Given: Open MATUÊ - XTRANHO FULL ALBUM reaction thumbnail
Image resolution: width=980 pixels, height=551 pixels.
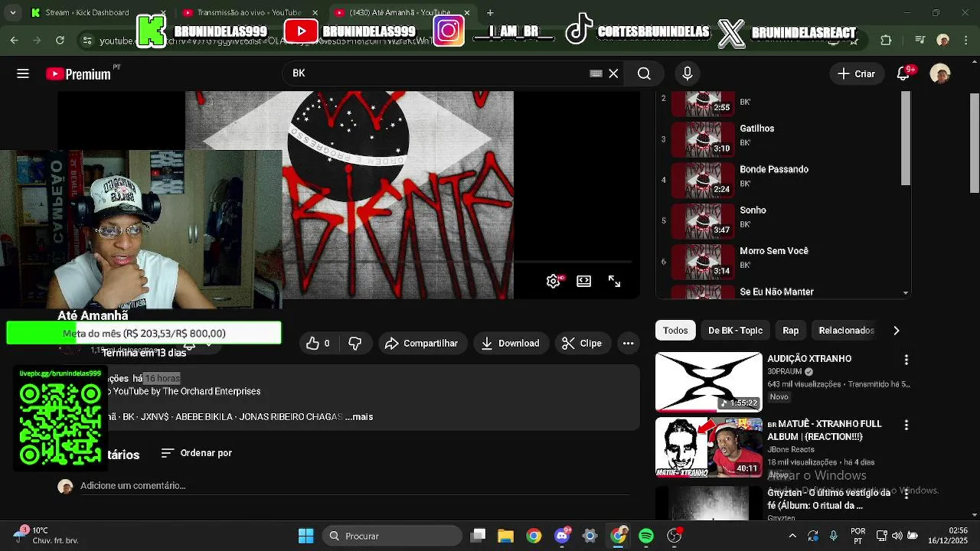Looking at the screenshot, I should tap(709, 447).
